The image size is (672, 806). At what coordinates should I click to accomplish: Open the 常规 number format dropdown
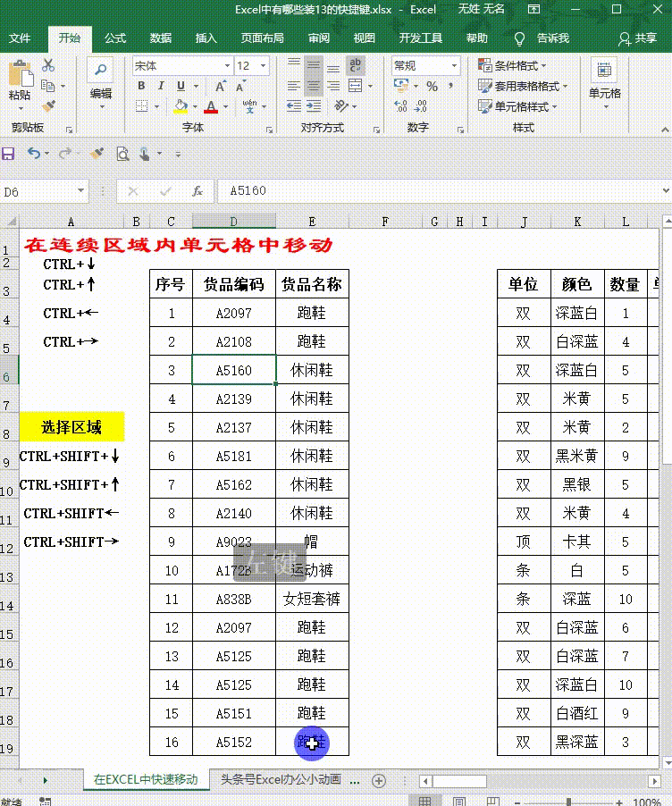[454, 66]
